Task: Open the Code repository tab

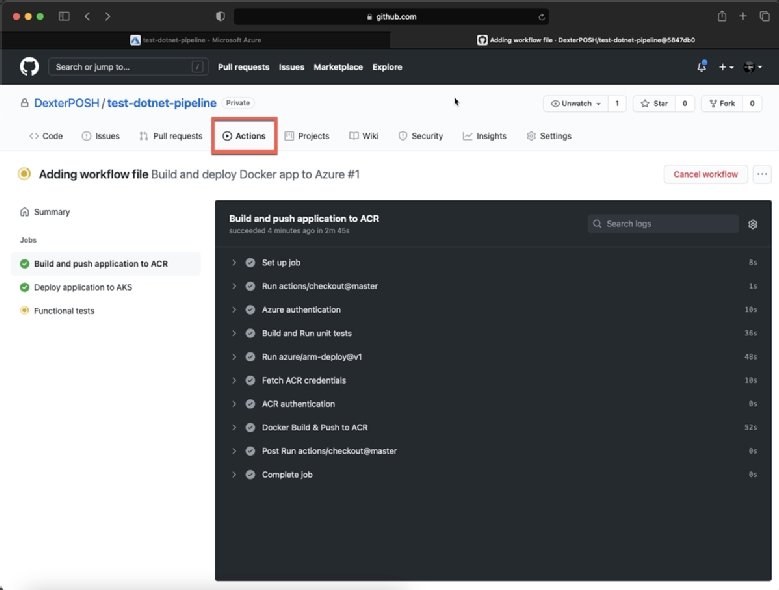Action: (46, 136)
